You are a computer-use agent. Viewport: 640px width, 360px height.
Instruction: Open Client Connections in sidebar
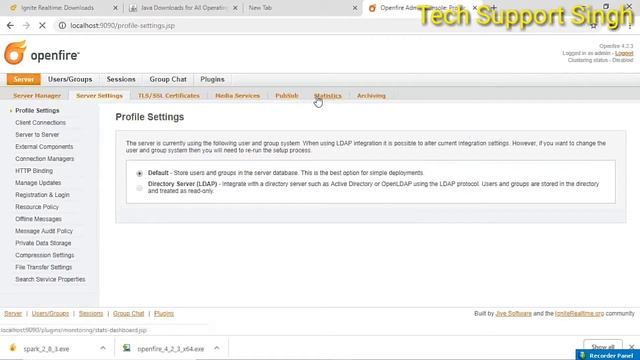40,122
